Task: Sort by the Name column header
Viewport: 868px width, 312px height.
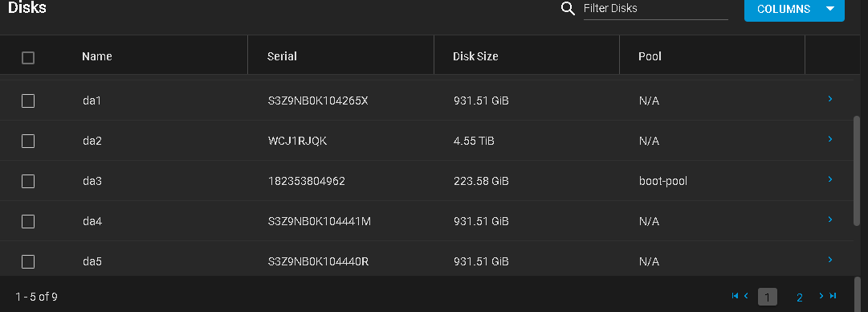Action: 97,56
